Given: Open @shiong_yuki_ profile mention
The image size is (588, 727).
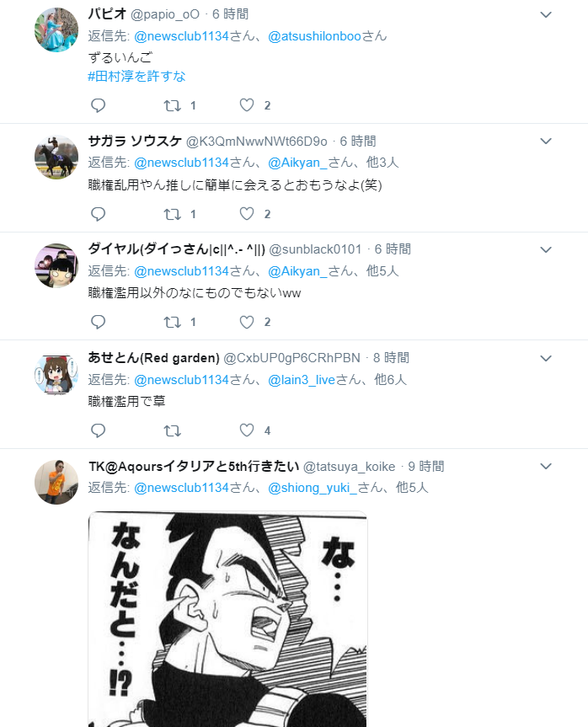Looking at the screenshot, I should (313, 488).
